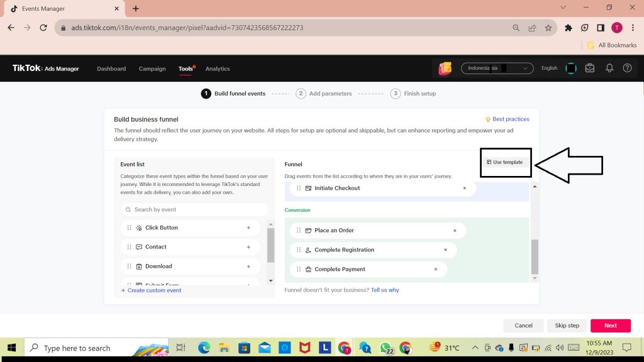
Task: Open the business center briefcase icon
Action: pyautogui.click(x=590, y=69)
